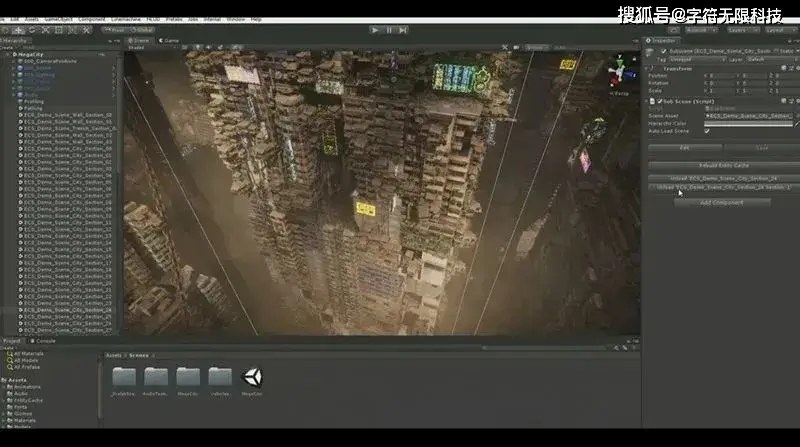
Task: Open the Component menu
Action: click(x=91, y=19)
